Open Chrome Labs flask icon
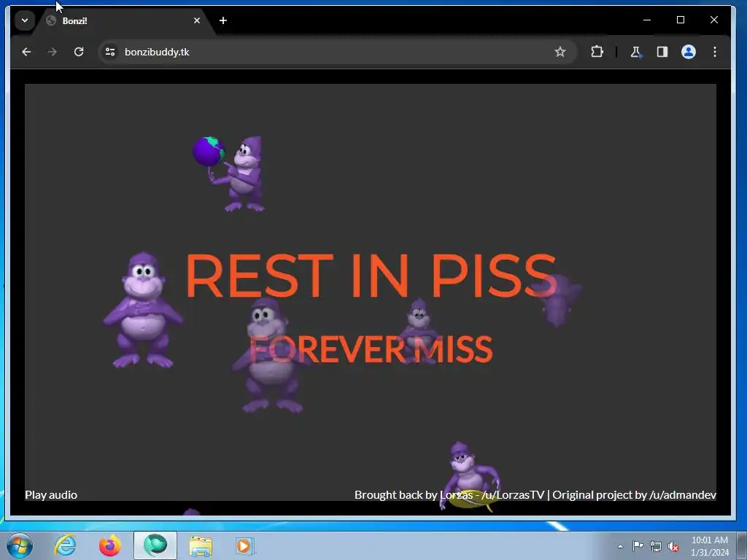This screenshot has height=560, width=747. (x=635, y=52)
